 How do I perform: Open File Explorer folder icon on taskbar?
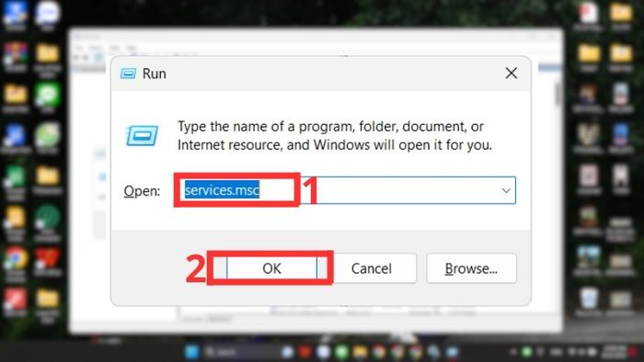coord(360,352)
